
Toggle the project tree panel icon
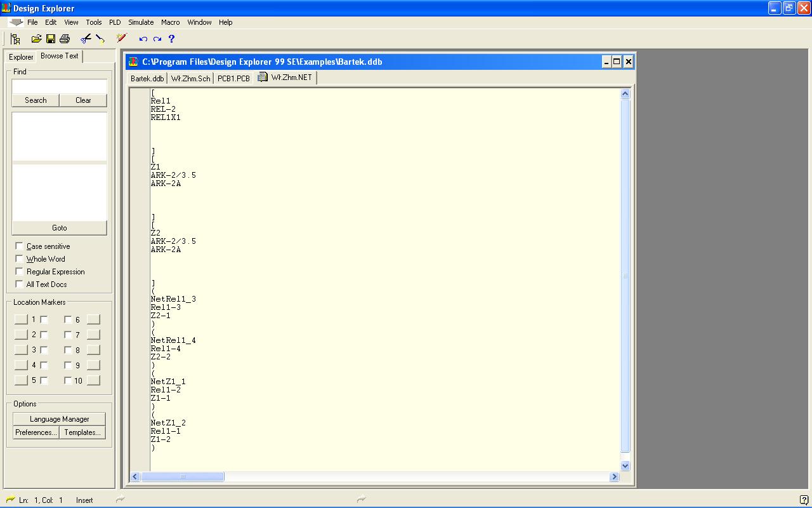[x=15, y=39]
